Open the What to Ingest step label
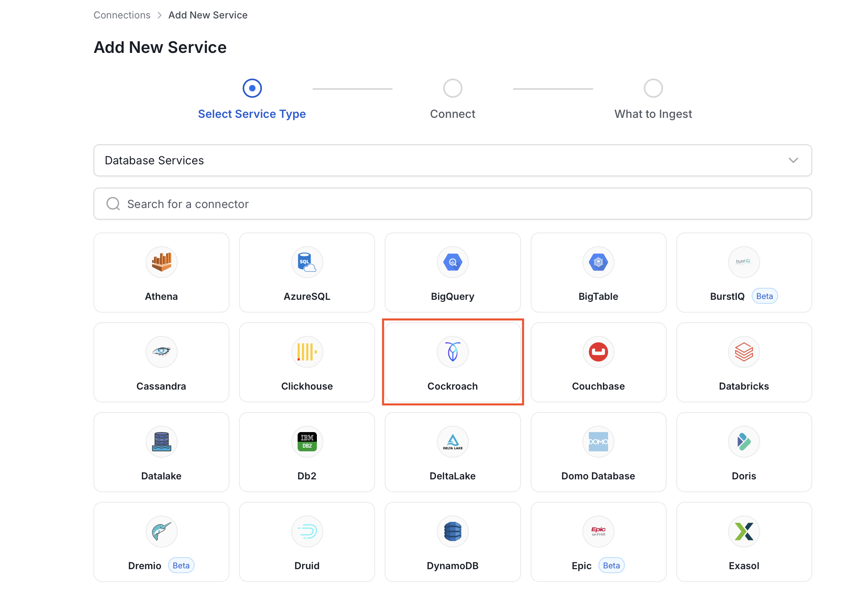 [653, 114]
